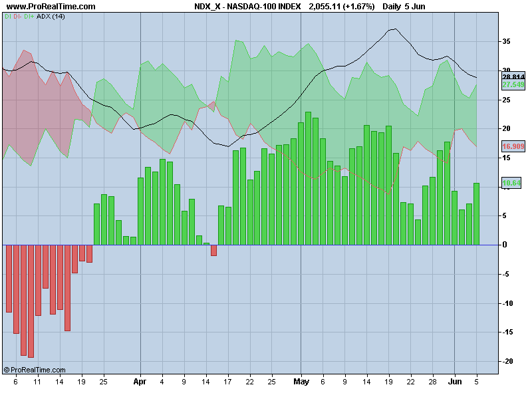Click the -10 label on the value axis
The height and width of the screenshot is (399, 532).
tap(507, 303)
